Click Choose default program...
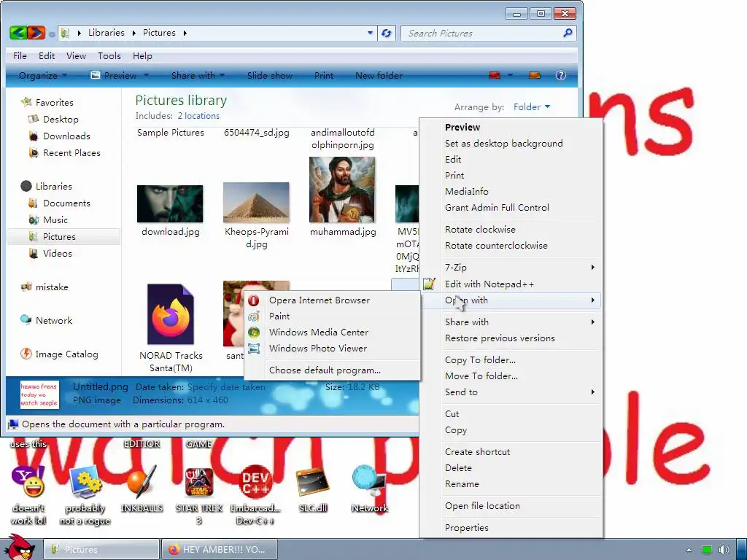 coord(325,370)
